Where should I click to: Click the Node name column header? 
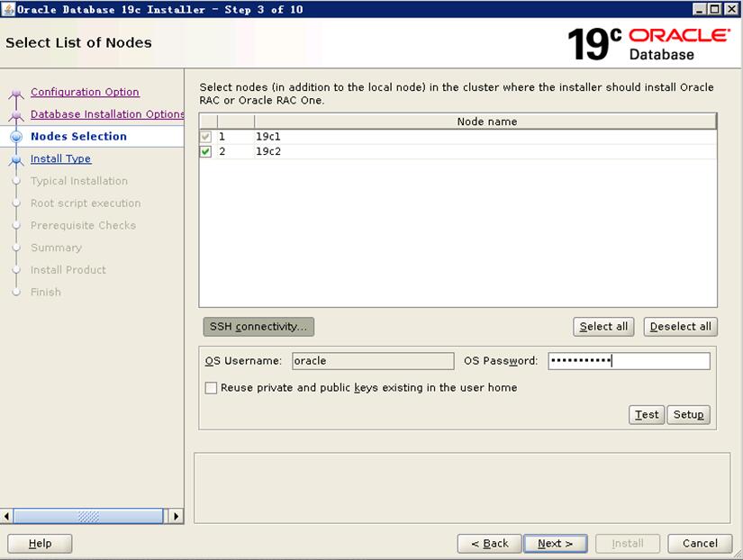pyautogui.click(x=485, y=122)
